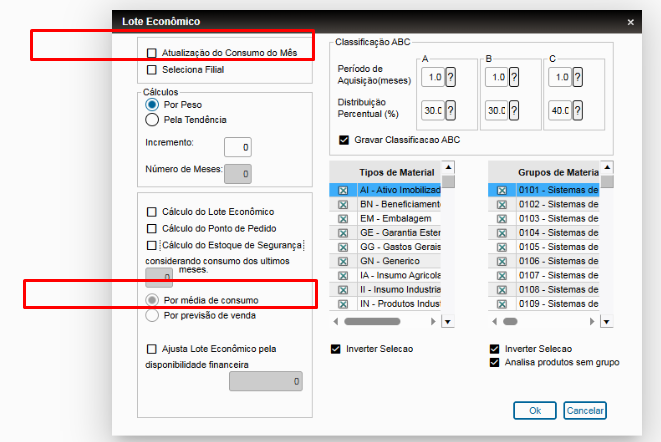Click Tipos de Material list scroll-down arrow
The width and height of the screenshot is (661, 442).
coord(448,322)
